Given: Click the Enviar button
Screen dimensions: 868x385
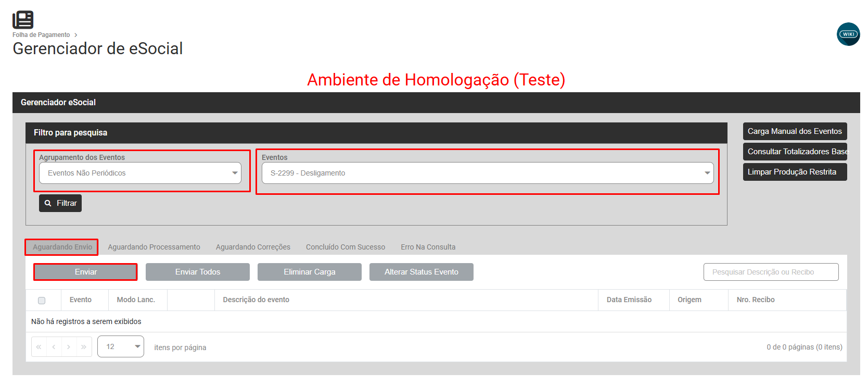Looking at the screenshot, I should click(x=86, y=272).
